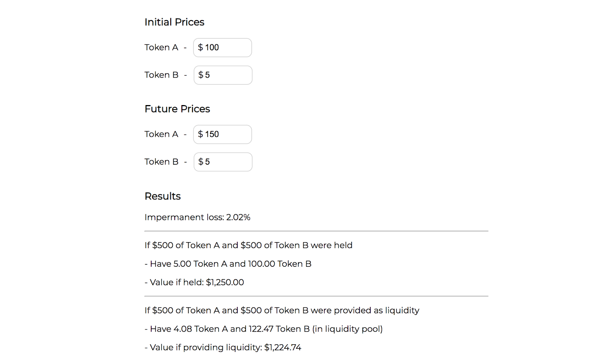Click the Initial Prices Token A input field
Viewport: 596px width, 364px height.
pyautogui.click(x=222, y=48)
